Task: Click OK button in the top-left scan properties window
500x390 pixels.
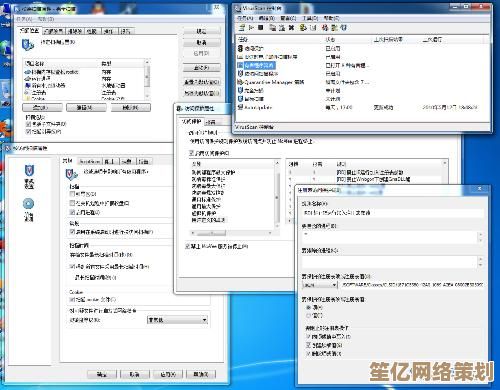Action: click(x=201, y=31)
